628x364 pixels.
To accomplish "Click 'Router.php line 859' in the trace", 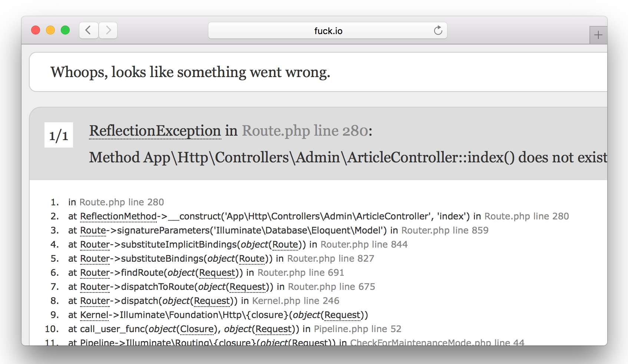I will [445, 230].
